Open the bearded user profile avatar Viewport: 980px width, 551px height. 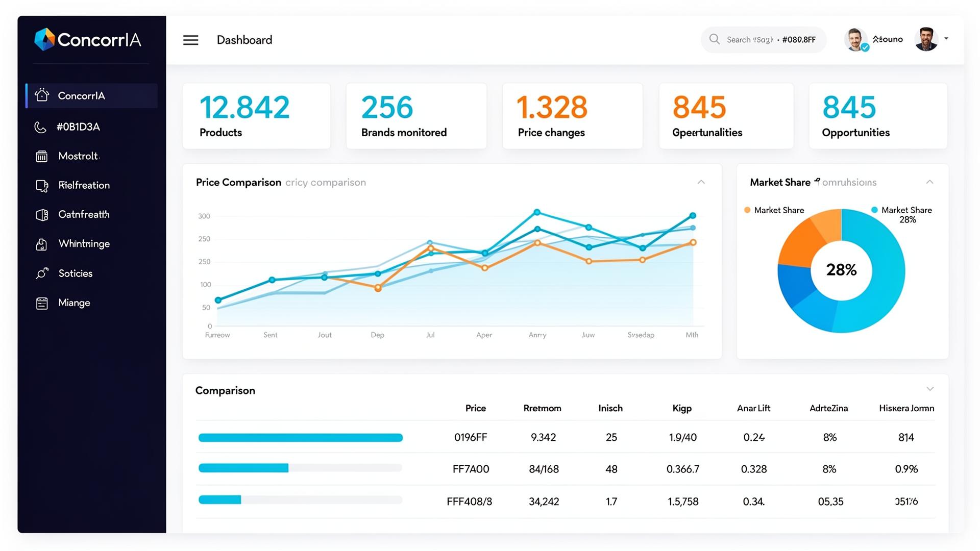pos(926,39)
